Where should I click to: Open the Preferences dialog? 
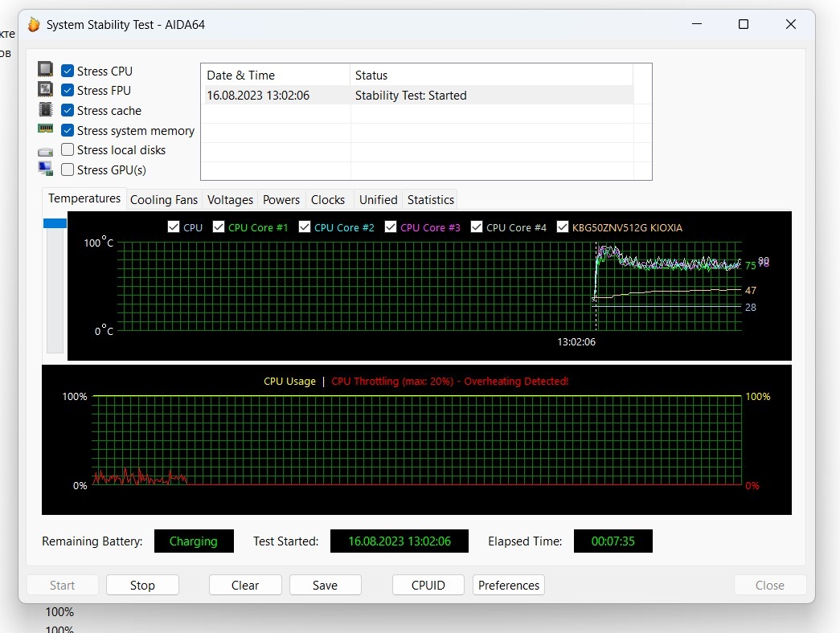pos(508,585)
